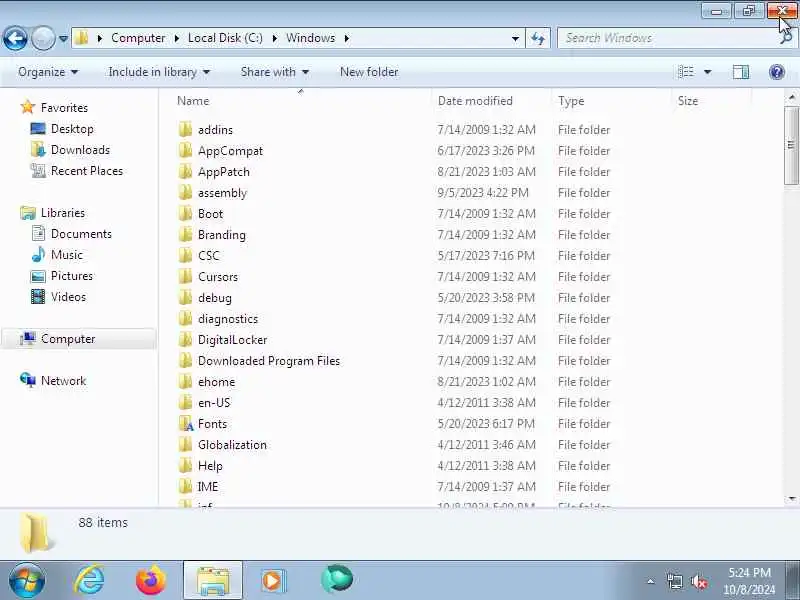Open the view options dropdown arrow
This screenshot has height=600, width=800.
tap(708, 72)
